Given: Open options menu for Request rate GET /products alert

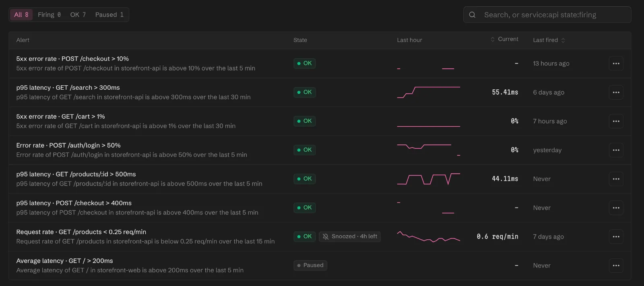Looking at the screenshot, I should pyautogui.click(x=616, y=237).
